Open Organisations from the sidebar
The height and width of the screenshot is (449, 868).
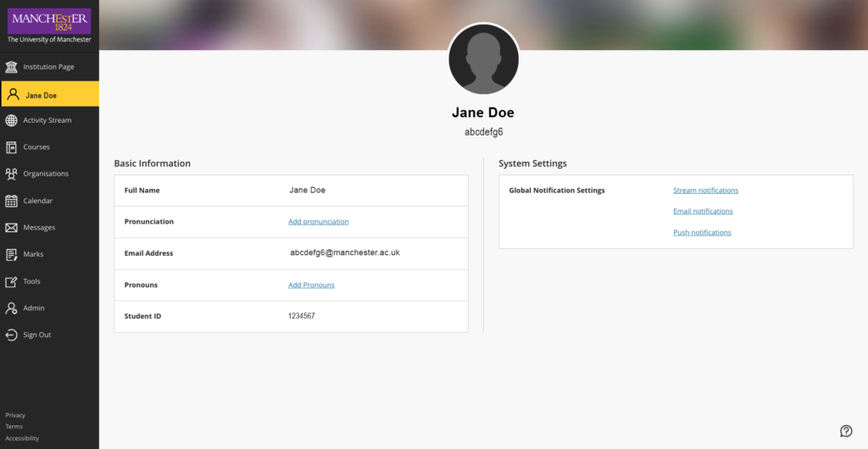point(49,174)
